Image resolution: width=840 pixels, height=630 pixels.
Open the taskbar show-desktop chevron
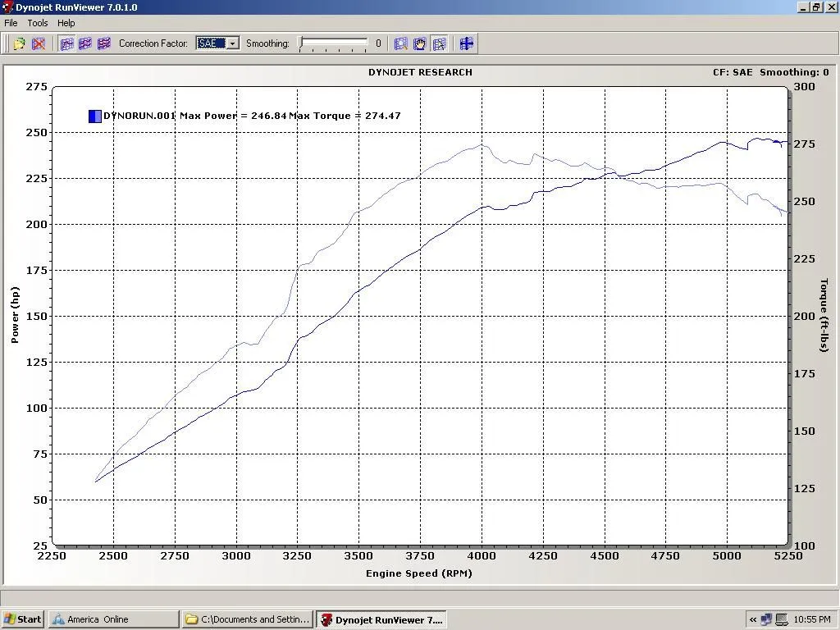tap(751, 619)
